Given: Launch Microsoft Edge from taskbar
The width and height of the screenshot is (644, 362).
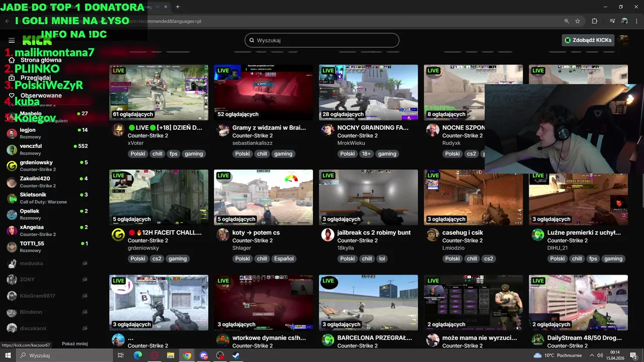Looking at the screenshot, I should click(138, 355).
